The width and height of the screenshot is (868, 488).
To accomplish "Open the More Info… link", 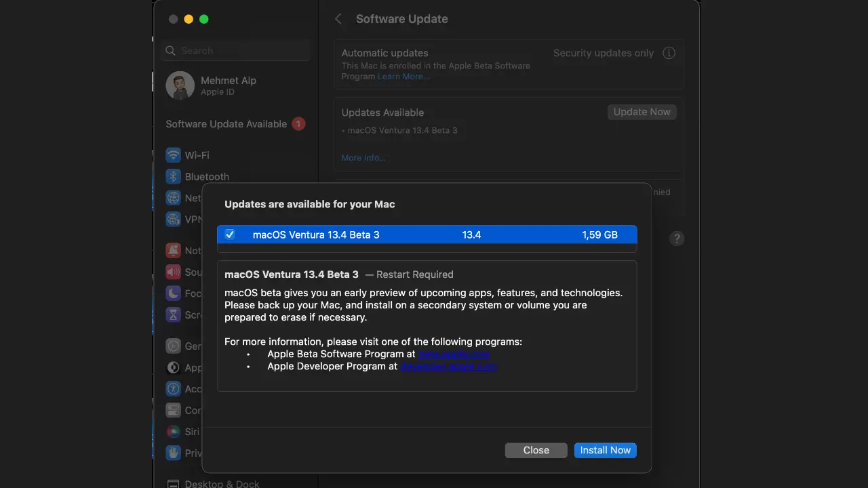I will 363,158.
